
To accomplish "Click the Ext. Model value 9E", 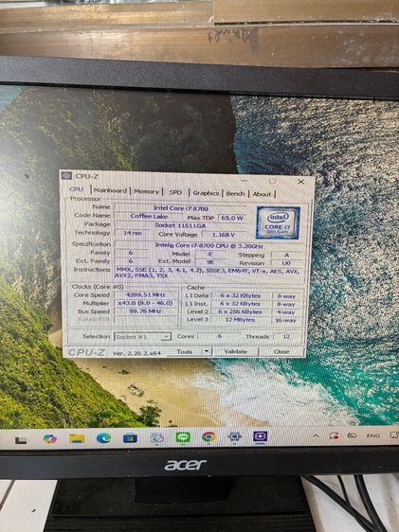I will point(210,262).
